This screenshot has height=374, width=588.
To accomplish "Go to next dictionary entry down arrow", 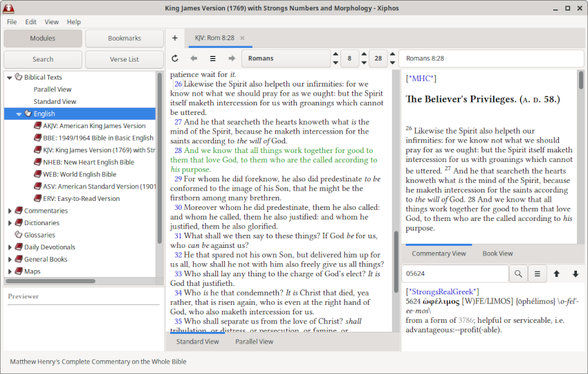I will pyautogui.click(x=576, y=274).
